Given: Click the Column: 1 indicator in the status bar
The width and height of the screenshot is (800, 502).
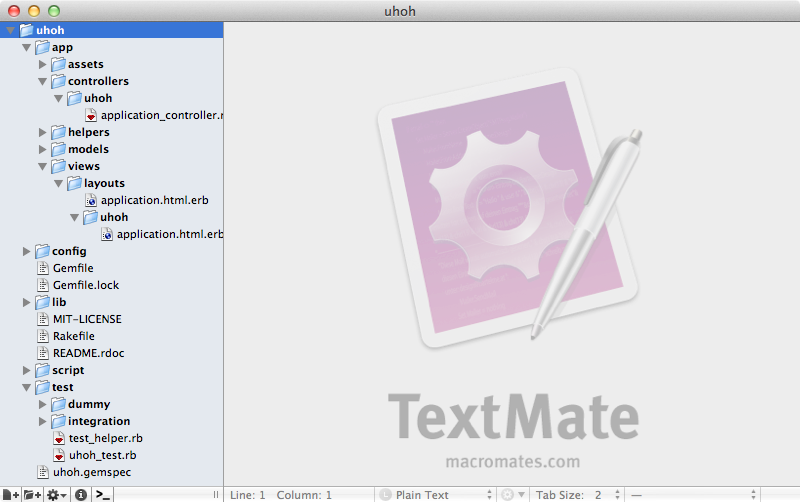Looking at the screenshot, I should tap(304, 495).
